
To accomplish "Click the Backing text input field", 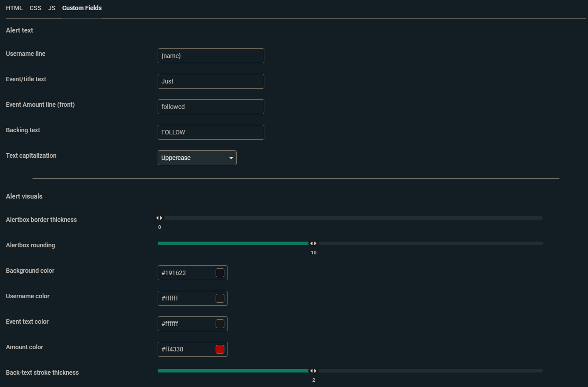I will (x=211, y=132).
